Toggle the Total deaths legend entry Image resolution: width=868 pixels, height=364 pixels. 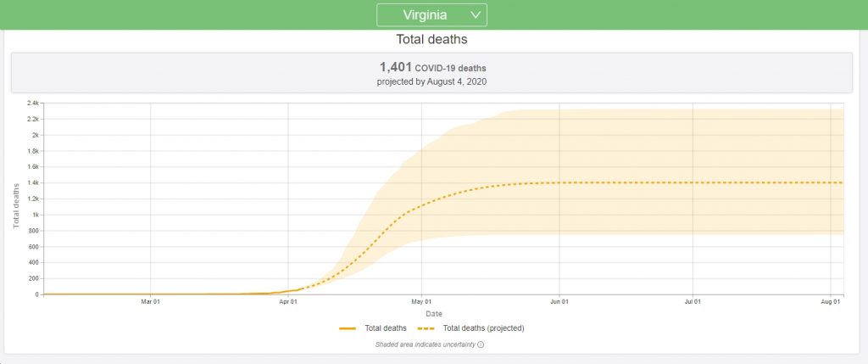point(373,328)
